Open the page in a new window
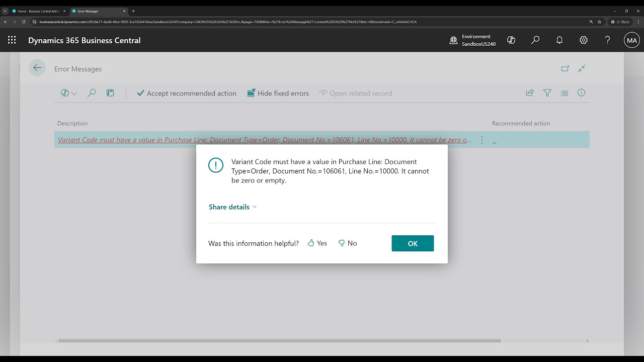This screenshot has width=644, height=362. (565, 68)
